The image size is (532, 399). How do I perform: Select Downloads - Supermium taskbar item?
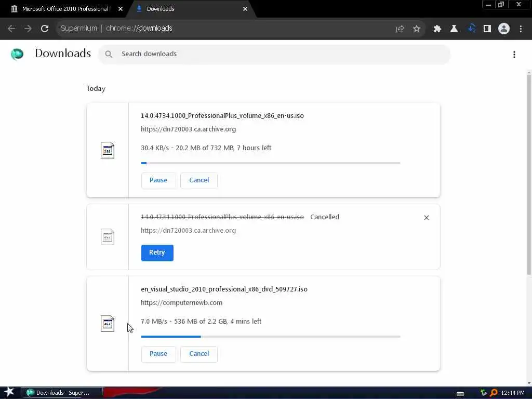(62, 393)
